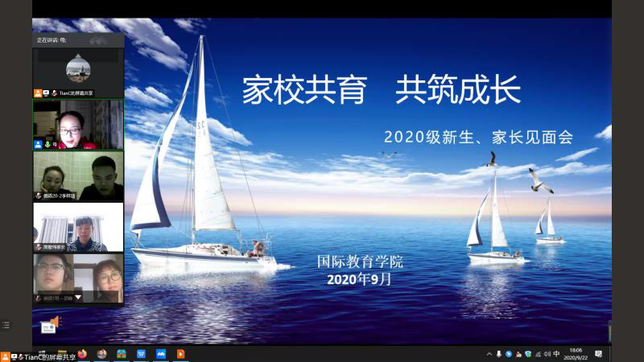The width and height of the screenshot is (644, 362).
Task: Click the green microphone icon on speaker tile
Action: 47,144
